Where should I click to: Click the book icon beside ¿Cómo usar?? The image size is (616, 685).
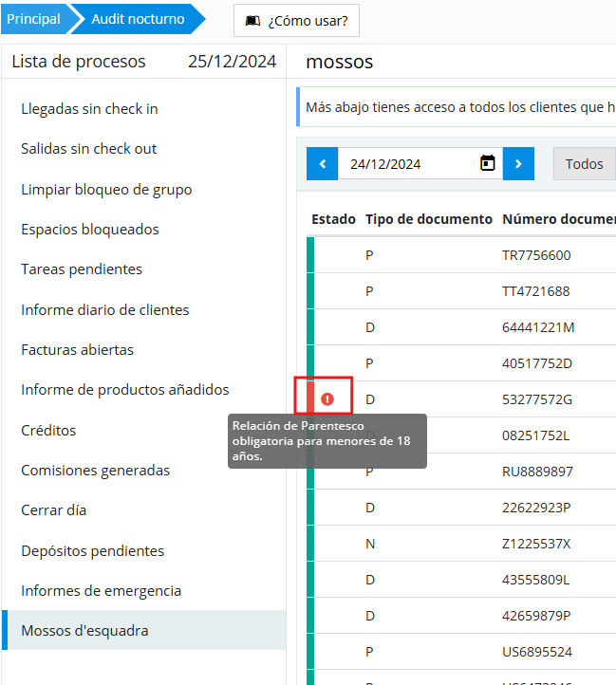click(252, 20)
